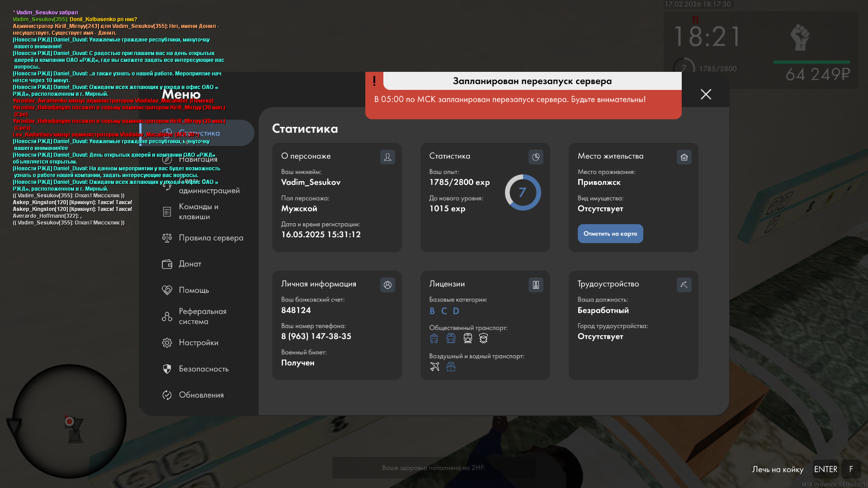The width and height of the screenshot is (868, 488).
Task: Click the train license icon
Action: point(468,338)
